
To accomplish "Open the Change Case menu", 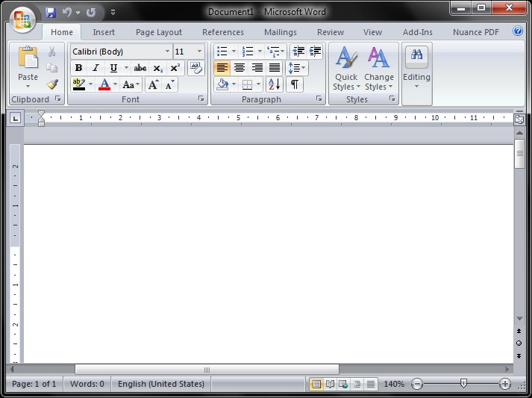I will (131, 84).
